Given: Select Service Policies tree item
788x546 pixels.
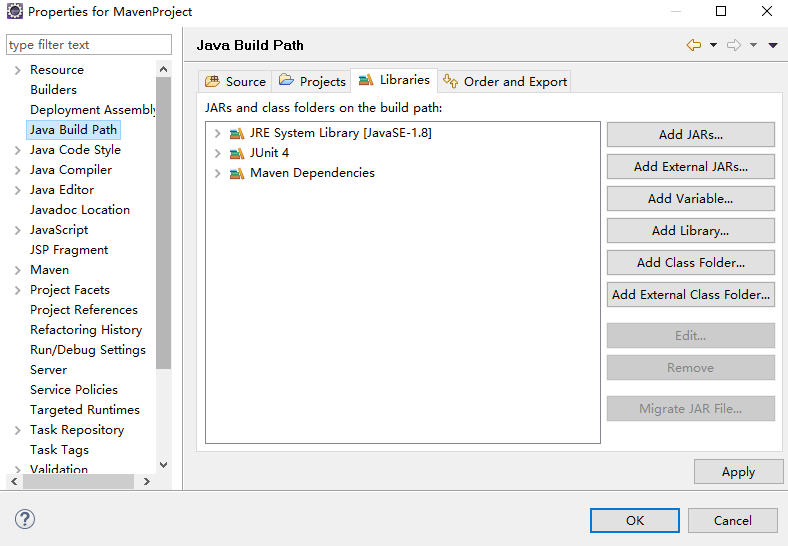Looking at the screenshot, I should click(x=74, y=390).
